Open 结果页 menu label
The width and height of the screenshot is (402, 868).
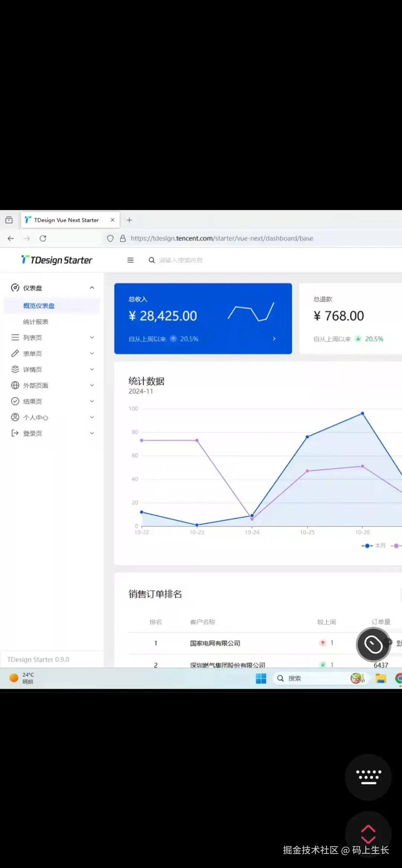tap(32, 401)
